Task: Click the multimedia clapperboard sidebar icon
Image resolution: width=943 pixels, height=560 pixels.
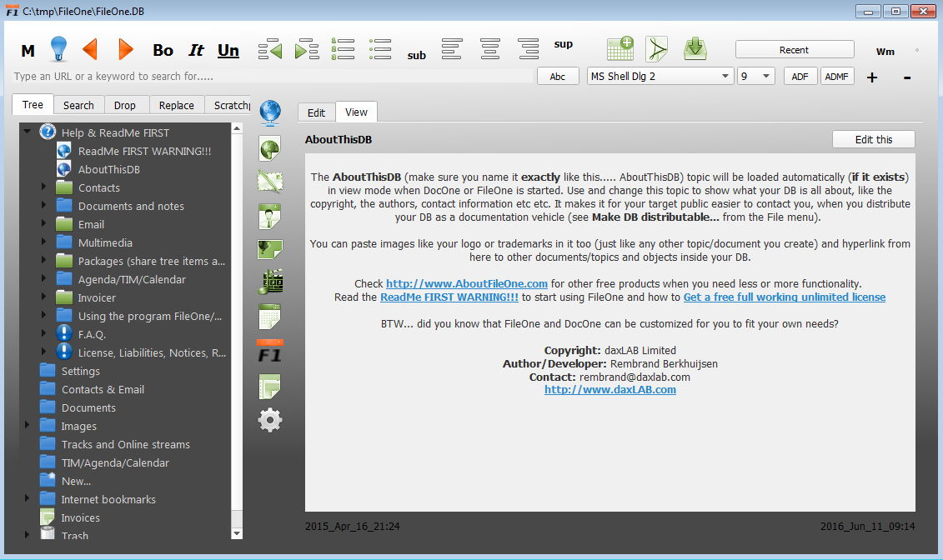Action: 270,282
